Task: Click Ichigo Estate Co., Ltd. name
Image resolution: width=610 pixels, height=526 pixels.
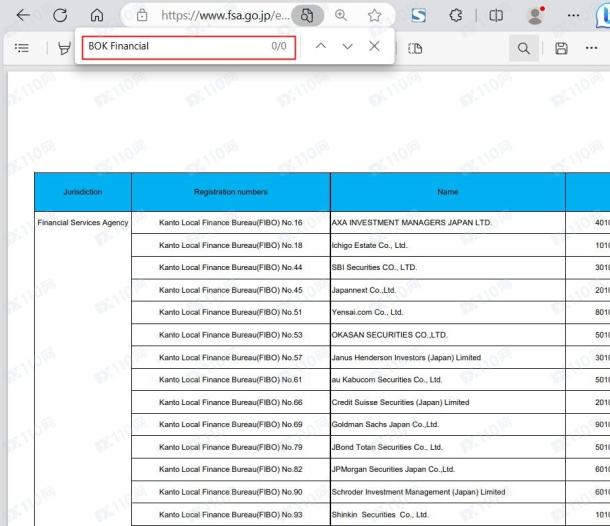Action: (370, 245)
